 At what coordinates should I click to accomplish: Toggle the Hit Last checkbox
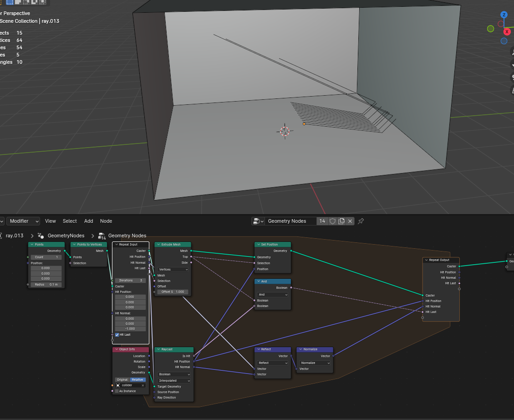pyautogui.click(x=117, y=335)
